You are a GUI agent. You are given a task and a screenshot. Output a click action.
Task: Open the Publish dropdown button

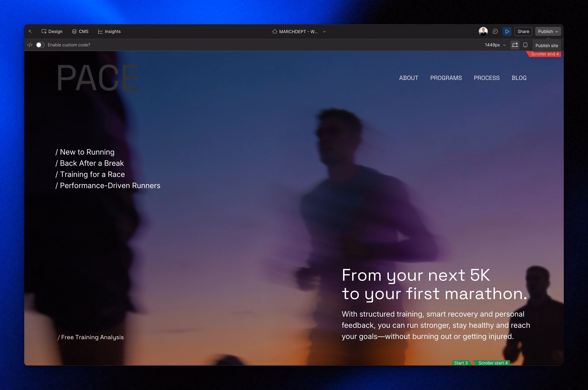[548, 31]
